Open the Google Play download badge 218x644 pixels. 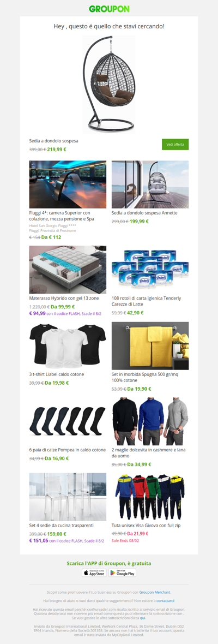pyautogui.click(x=122, y=573)
